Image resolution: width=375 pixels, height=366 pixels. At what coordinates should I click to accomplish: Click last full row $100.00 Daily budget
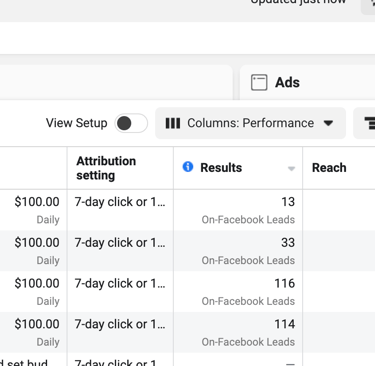(x=37, y=332)
